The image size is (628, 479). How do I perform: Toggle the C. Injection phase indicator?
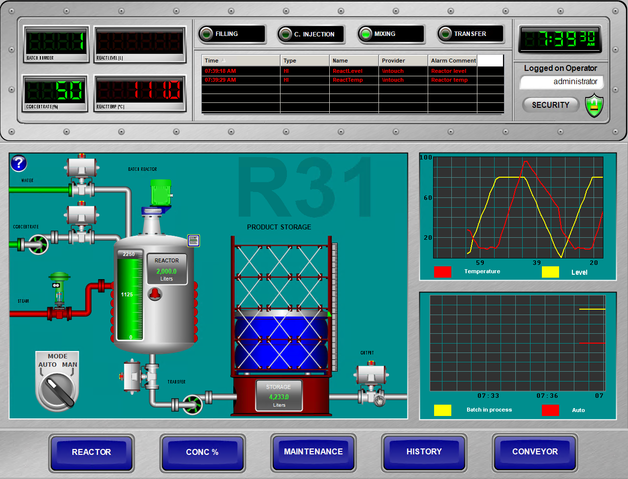[310, 34]
